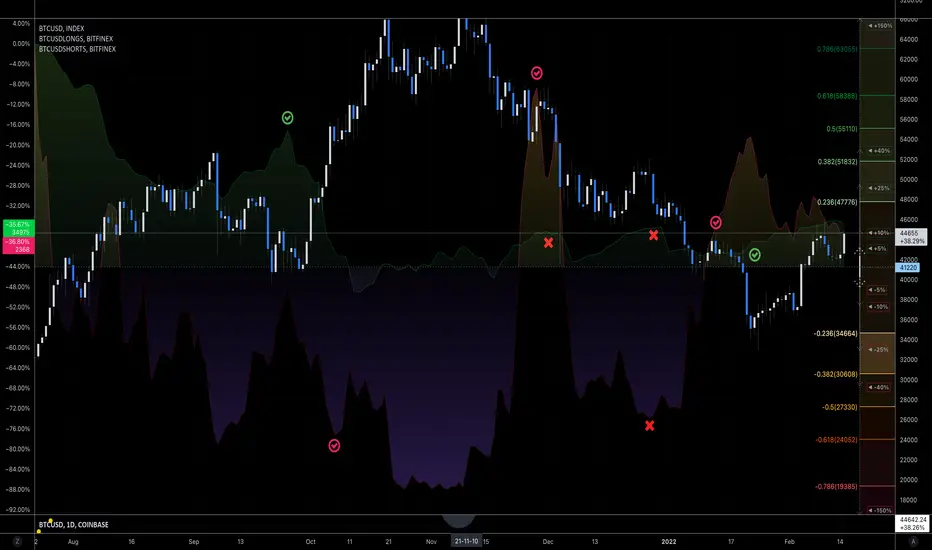Click the BTCUSD, INDEX legend label
Image resolution: width=932 pixels, height=550 pixels.
coord(61,28)
